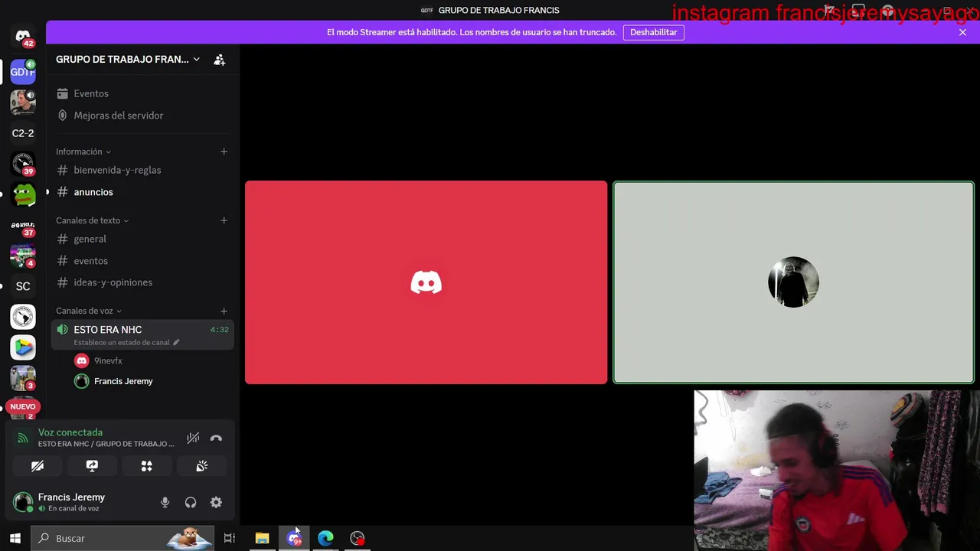Open Task View on the taskbar
Image resolution: width=980 pixels, height=551 pixels.
tap(229, 538)
